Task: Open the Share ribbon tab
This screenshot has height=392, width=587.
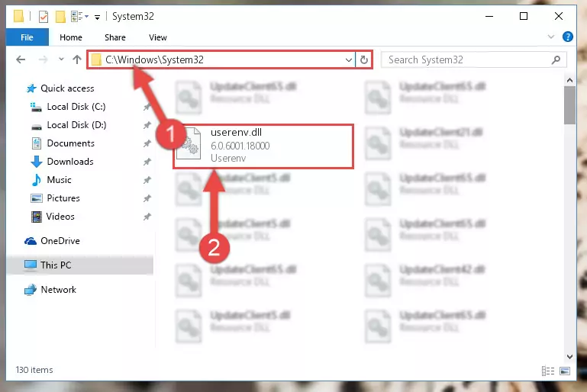Action: pos(115,37)
